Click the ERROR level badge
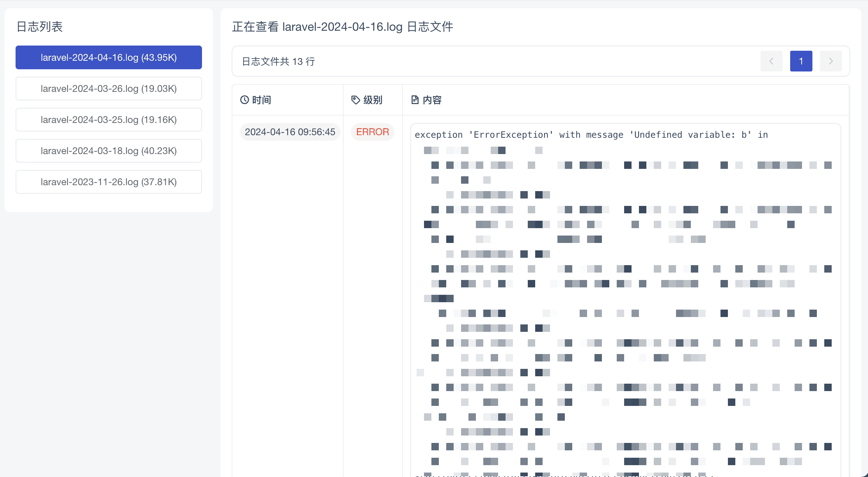 point(372,132)
